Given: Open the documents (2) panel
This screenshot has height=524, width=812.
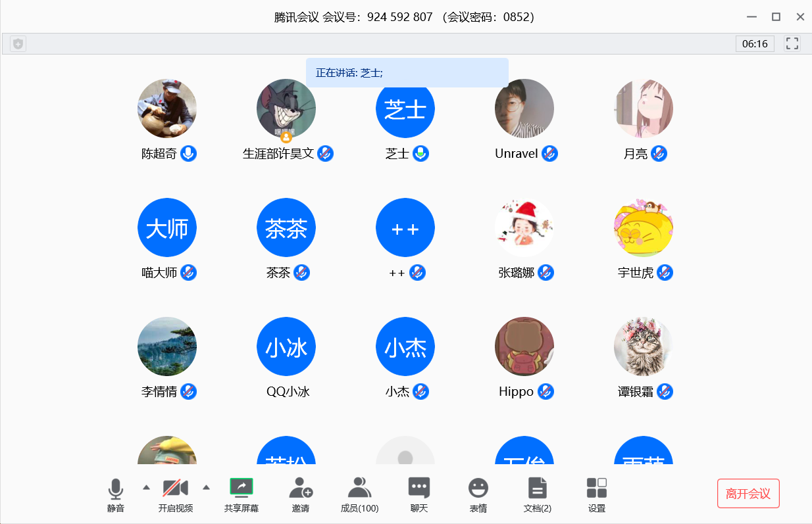Looking at the screenshot, I should (x=538, y=488).
